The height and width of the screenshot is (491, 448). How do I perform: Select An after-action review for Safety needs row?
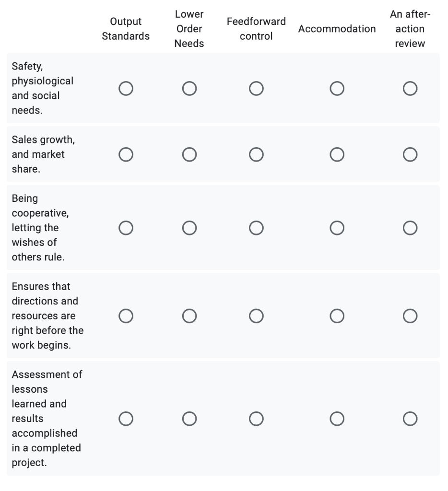[x=410, y=88]
